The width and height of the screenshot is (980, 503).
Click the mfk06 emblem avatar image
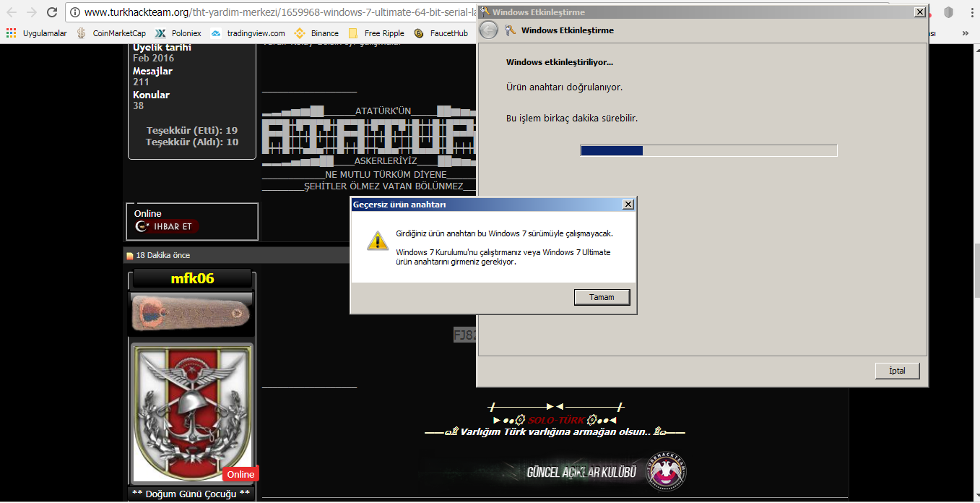coord(192,413)
